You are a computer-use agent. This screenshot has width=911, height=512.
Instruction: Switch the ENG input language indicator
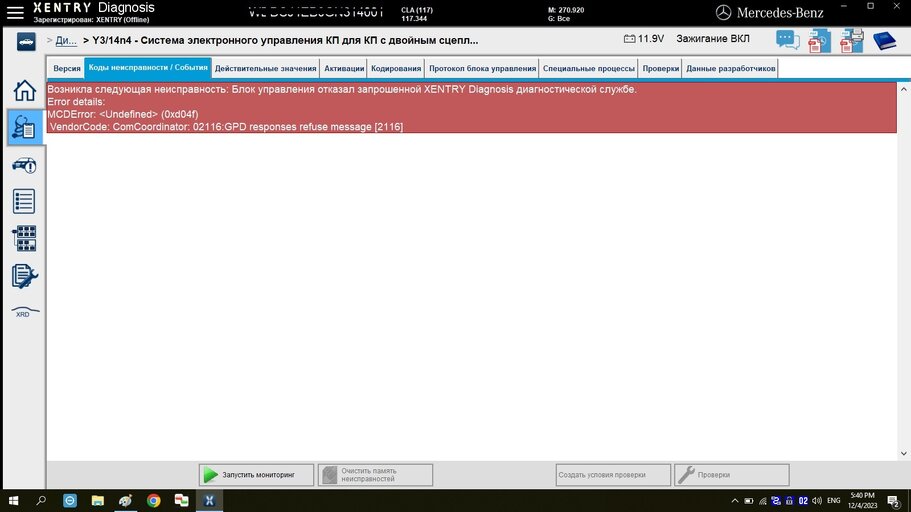coord(834,500)
